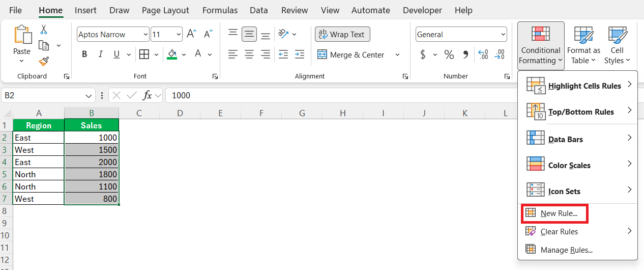
Task: Open the General number format dropdown
Action: click(461, 35)
